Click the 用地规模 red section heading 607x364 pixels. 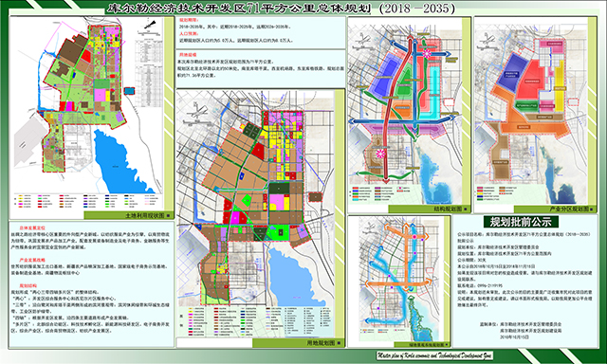(188, 55)
